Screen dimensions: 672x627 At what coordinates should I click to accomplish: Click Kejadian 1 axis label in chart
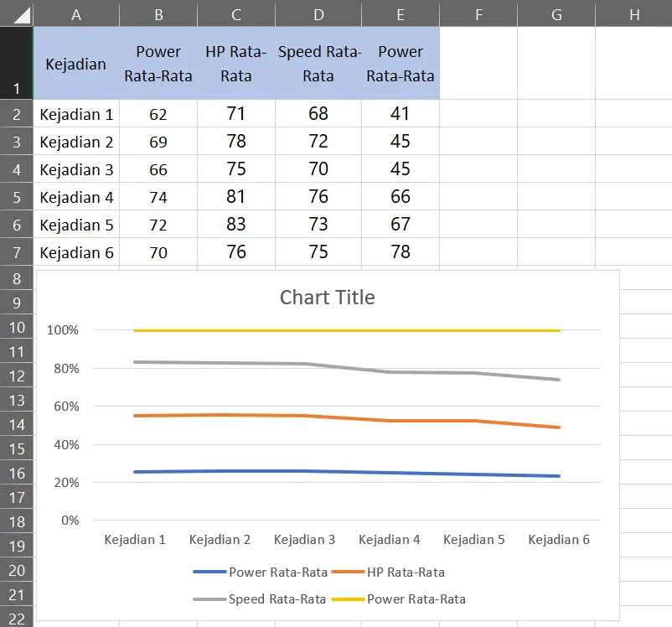[x=135, y=540]
